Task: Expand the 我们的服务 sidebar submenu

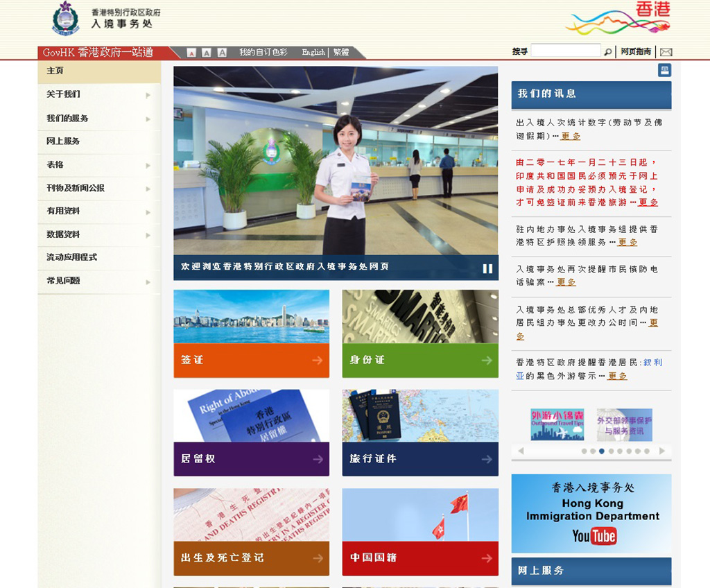Action: click(148, 119)
